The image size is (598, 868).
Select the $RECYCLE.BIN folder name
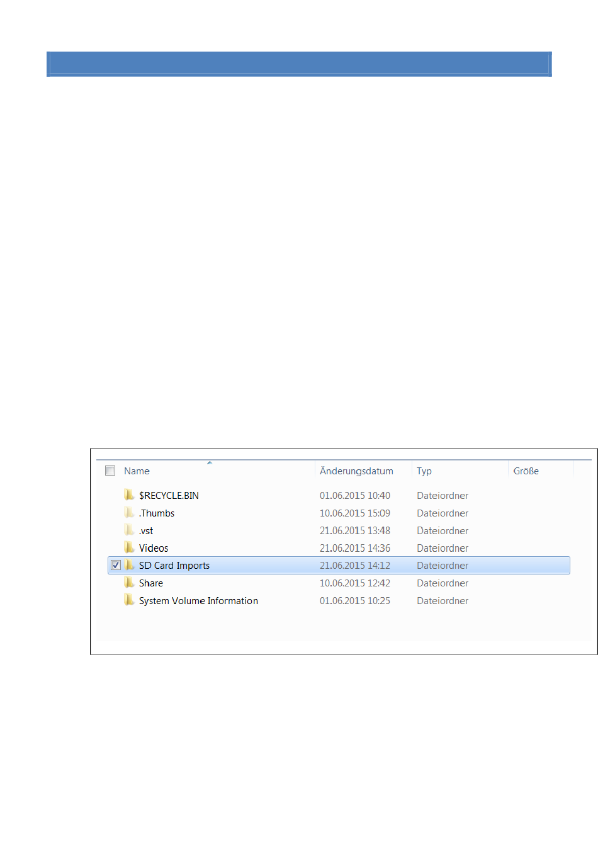[x=169, y=496]
